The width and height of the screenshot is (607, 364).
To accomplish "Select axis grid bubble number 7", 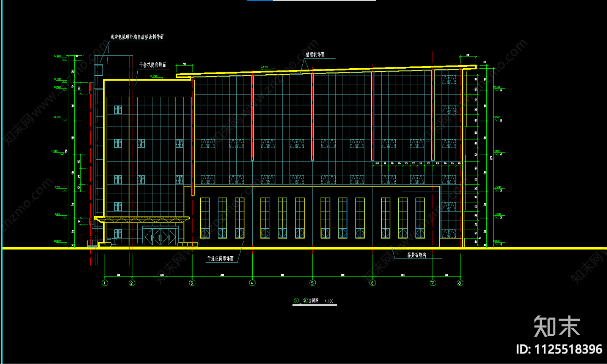I will [433, 283].
